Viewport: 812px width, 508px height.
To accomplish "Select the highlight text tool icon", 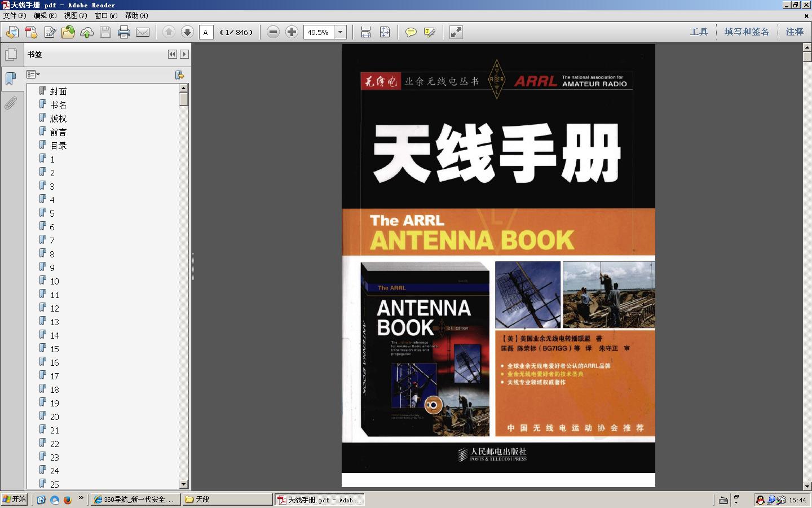I will coord(430,32).
